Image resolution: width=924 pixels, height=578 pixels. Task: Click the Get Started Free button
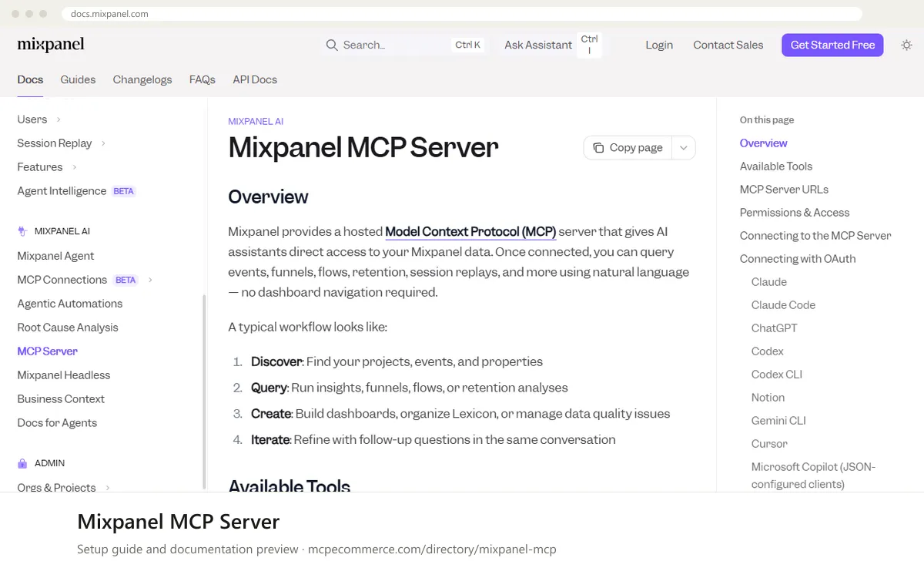point(832,45)
